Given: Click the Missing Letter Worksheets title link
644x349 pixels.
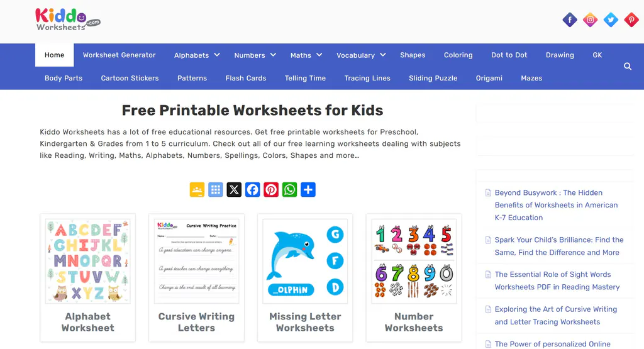Looking at the screenshot, I should pos(305,322).
